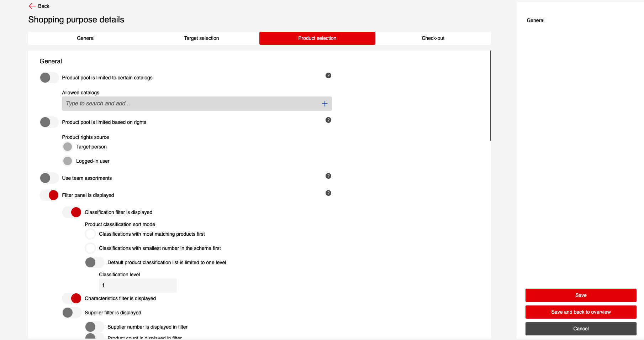This screenshot has width=644, height=340.
Task: Disable the Filter panel is displayed toggle
Action: pyautogui.click(x=49, y=195)
